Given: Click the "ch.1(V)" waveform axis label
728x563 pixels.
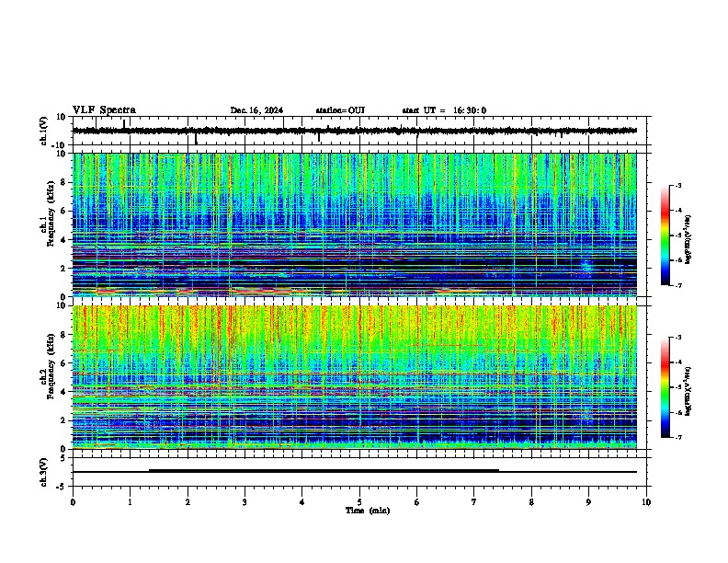Looking at the screenshot, I should point(44,131).
